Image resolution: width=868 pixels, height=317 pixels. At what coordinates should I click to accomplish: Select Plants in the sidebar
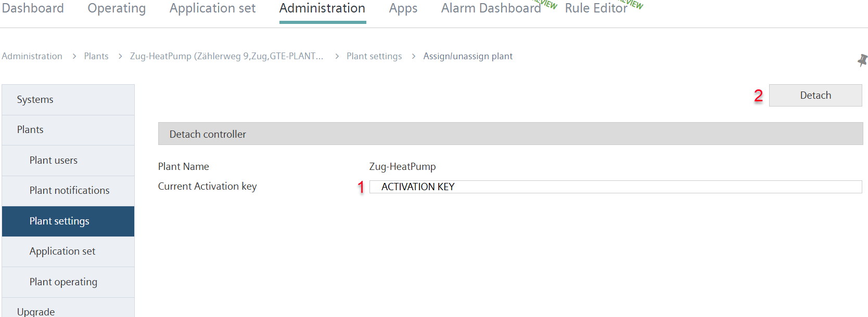(x=68, y=130)
